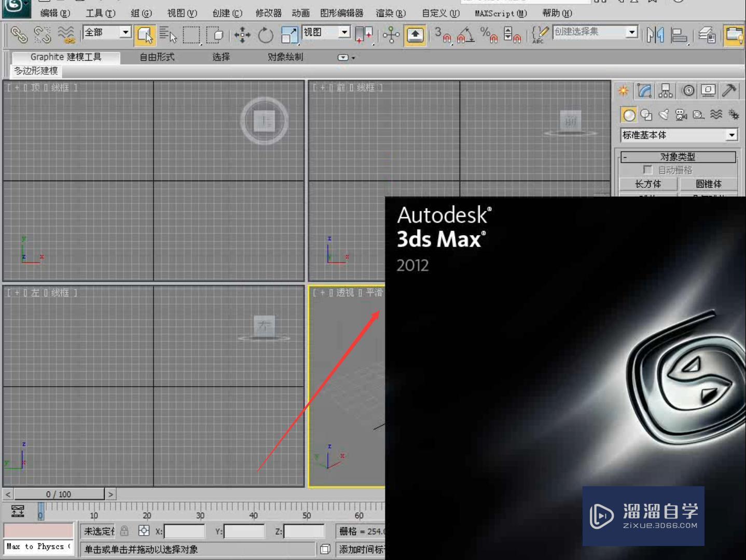
Task: Collapse the 对象类型 rollout
Action: [x=678, y=157]
